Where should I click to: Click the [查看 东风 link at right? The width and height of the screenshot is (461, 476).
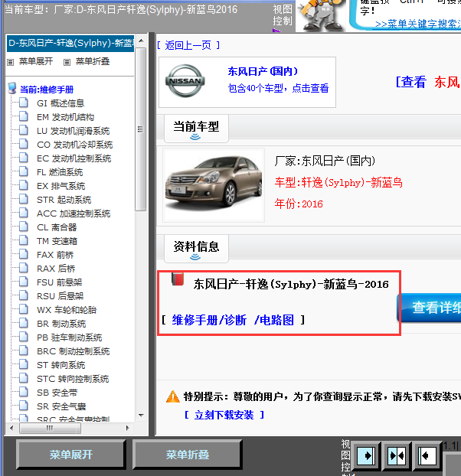428,82
